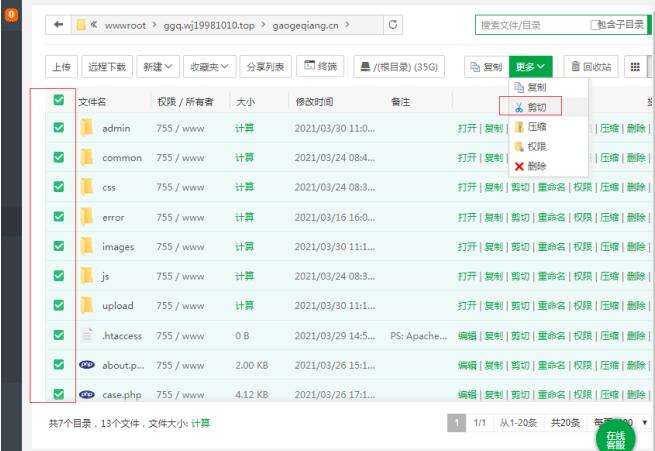Click the search files/directories input field
This screenshot has width=655, height=451.
click(530, 25)
